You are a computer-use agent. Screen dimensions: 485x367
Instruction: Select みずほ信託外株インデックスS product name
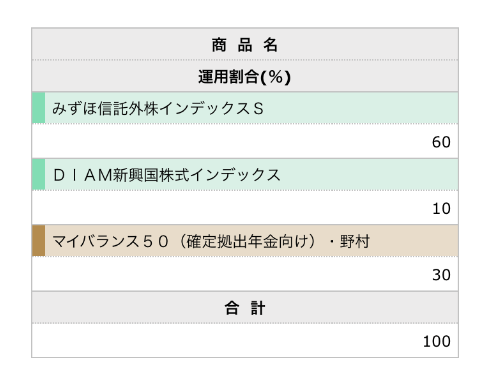pos(158,109)
